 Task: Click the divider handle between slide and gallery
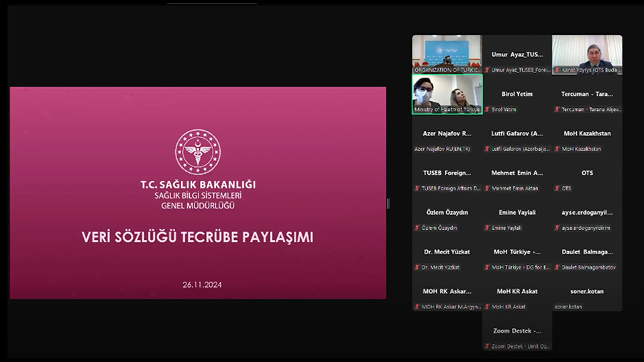[388, 203]
